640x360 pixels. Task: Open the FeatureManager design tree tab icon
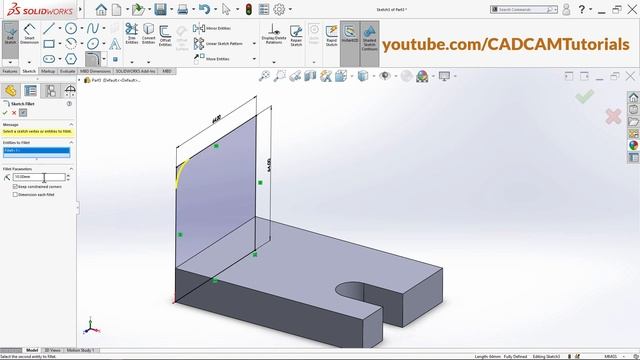pos(11,91)
